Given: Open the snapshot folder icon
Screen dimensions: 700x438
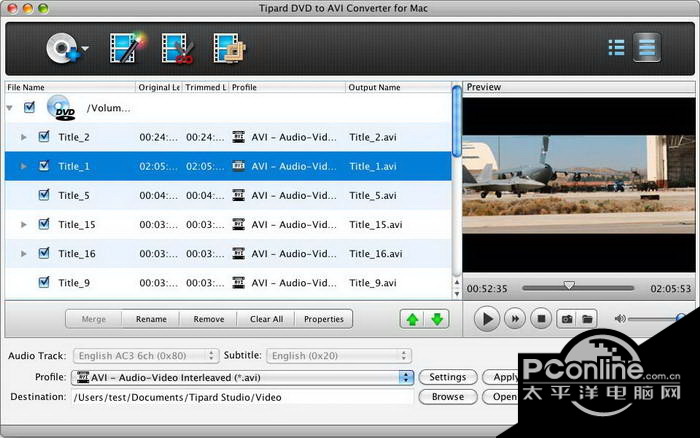Looking at the screenshot, I should pyautogui.click(x=587, y=319).
